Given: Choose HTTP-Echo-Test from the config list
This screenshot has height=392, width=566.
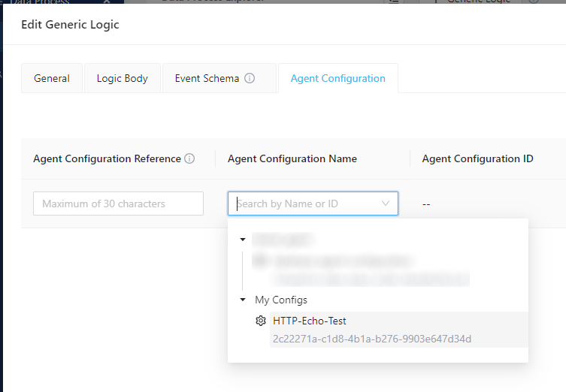Looking at the screenshot, I should 310,321.
